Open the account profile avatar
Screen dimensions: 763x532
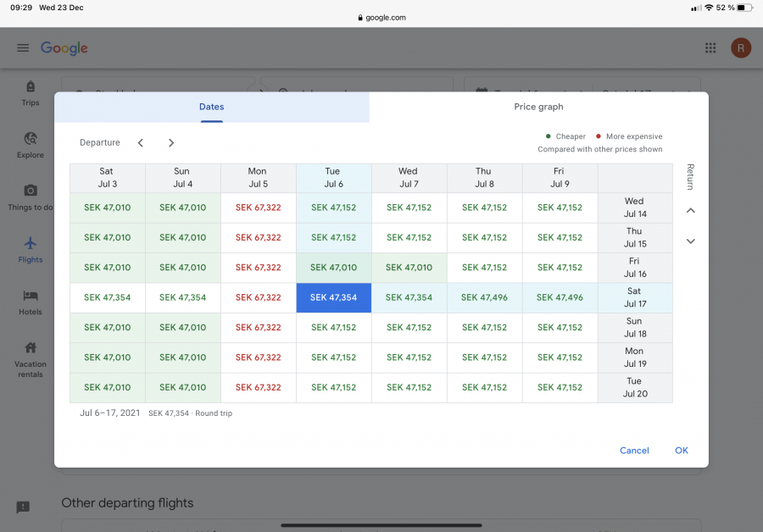741,48
